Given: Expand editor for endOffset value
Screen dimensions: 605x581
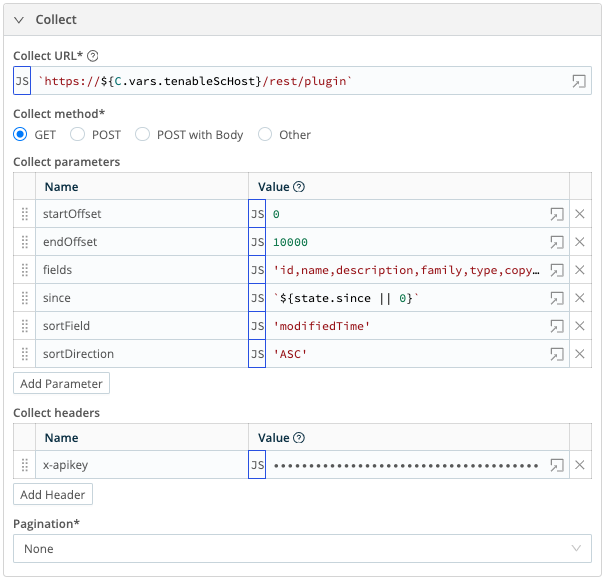Looking at the screenshot, I should (x=557, y=242).
